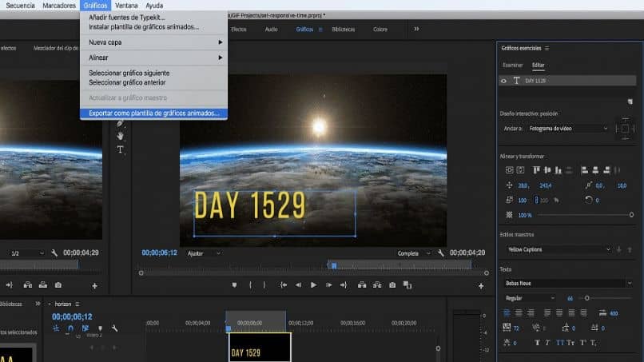This screenshot has width=644, height=362.
Task: Click the timeline settings wrench icon
Action: click(x=115, y=328)
